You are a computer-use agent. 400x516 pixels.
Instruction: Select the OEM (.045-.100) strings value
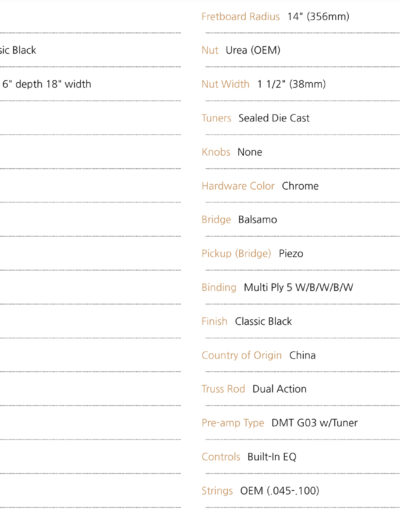pyautogui.click(x=280, y=491)
